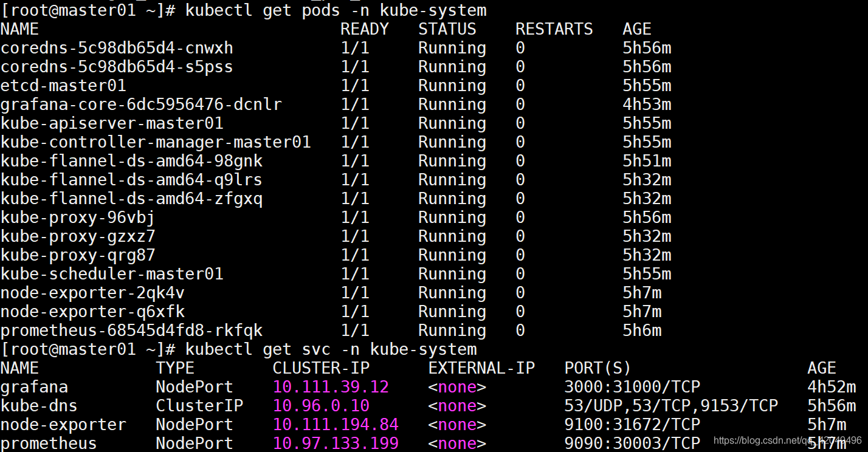This screenshot has height=452, width=868.
Task: Select cluster IP 10.111.39.12
Action: (x=331, y=387)
